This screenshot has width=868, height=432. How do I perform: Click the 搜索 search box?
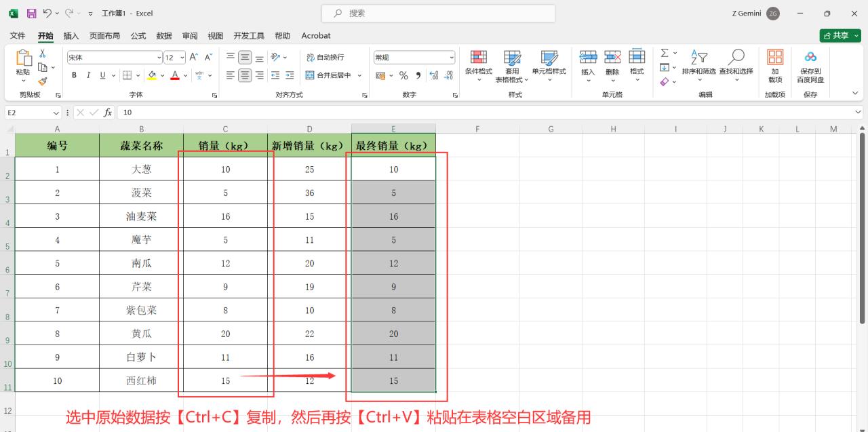(438, 14)
